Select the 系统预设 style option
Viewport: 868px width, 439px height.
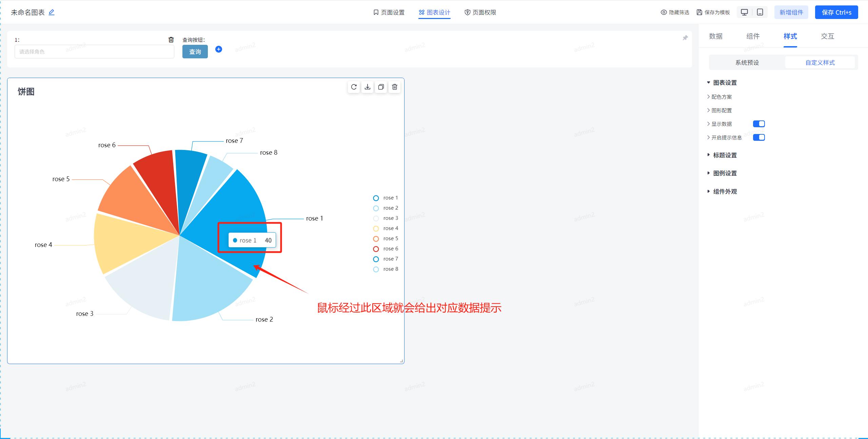(747, 62)
